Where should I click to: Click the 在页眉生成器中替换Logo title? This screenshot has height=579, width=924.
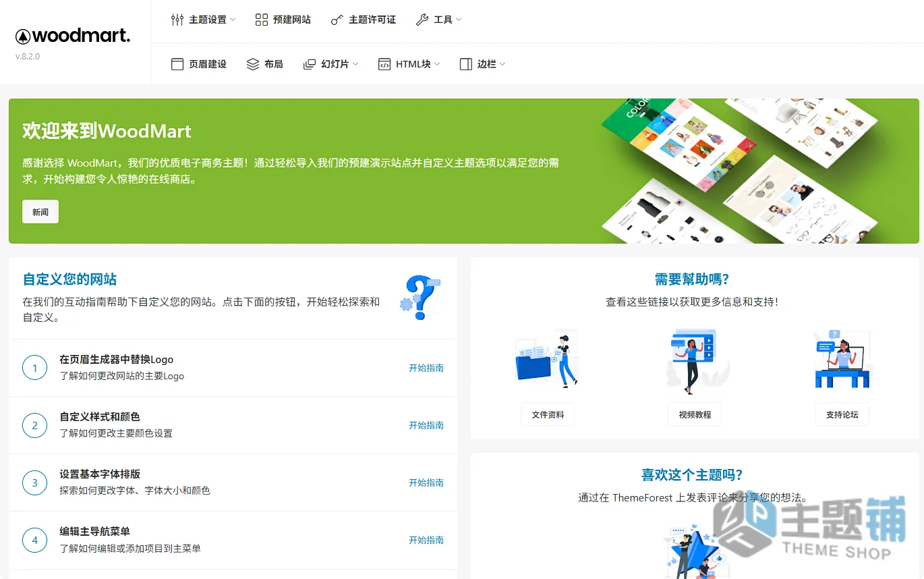117,360
